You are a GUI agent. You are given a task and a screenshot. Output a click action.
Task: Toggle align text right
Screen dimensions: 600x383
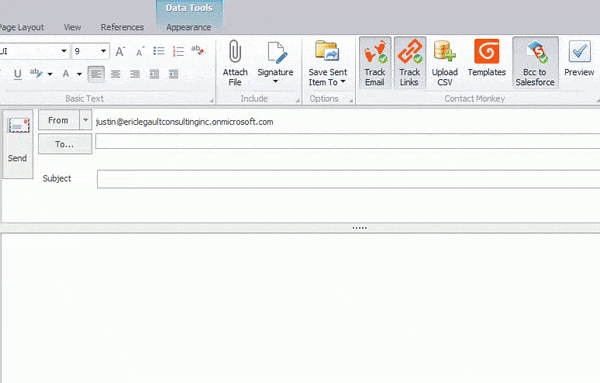point(135,74)
